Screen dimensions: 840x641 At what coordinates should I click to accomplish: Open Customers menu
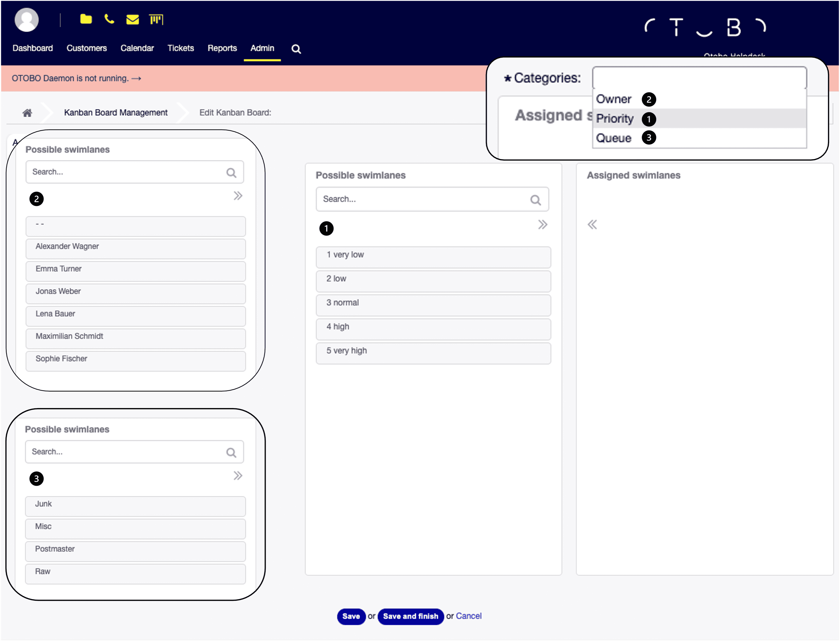(87, 48)
